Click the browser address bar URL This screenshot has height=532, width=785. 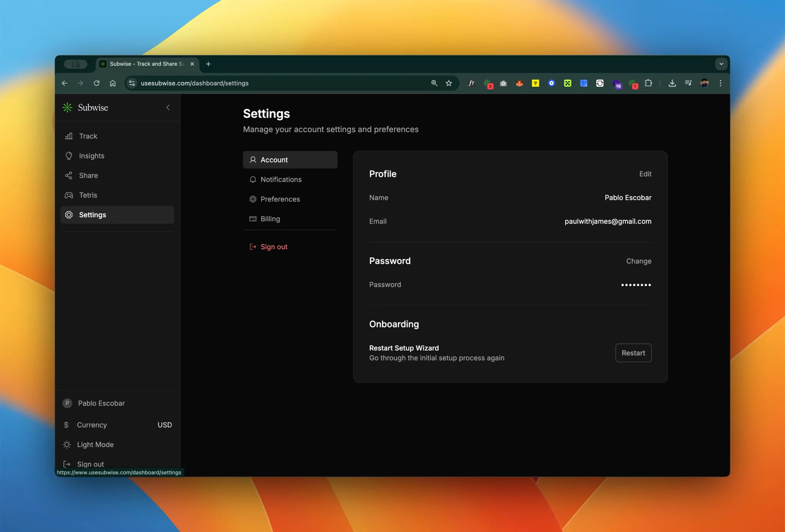[x=194, y=83]
